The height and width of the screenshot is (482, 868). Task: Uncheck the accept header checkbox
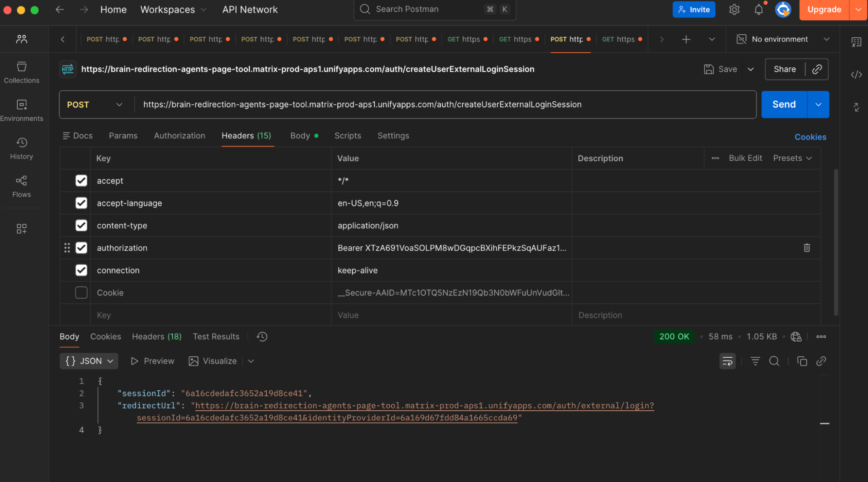point(81,181)
